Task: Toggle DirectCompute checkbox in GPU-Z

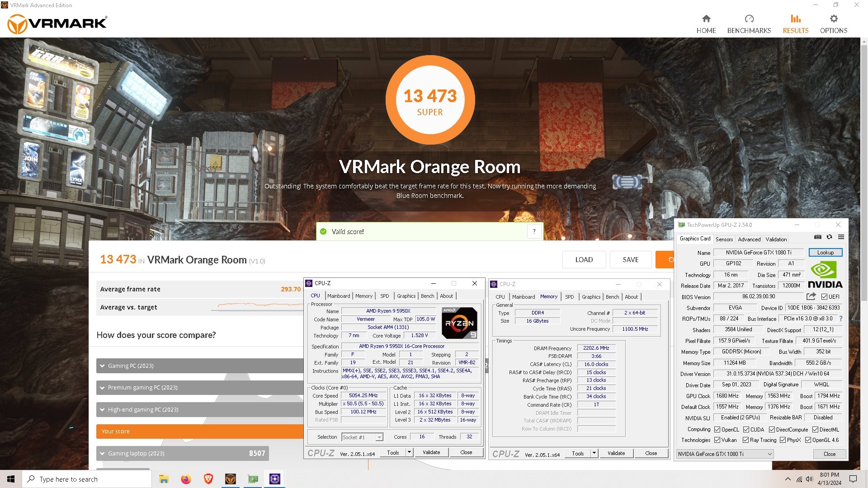Action: coord(772,430)
